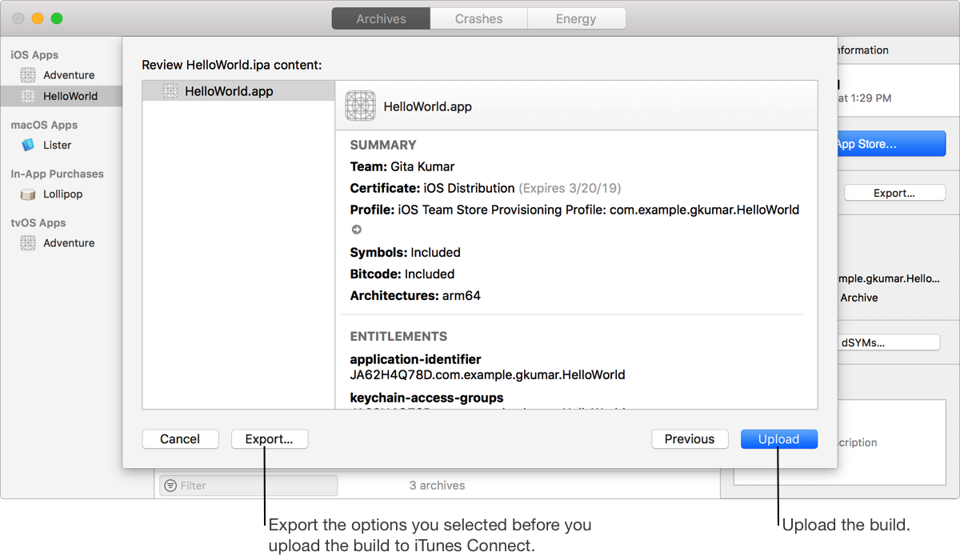The height and width of the screenshot is (560, 960).
Task: Click the tvOS Adventure app icon
Action: 28,243
